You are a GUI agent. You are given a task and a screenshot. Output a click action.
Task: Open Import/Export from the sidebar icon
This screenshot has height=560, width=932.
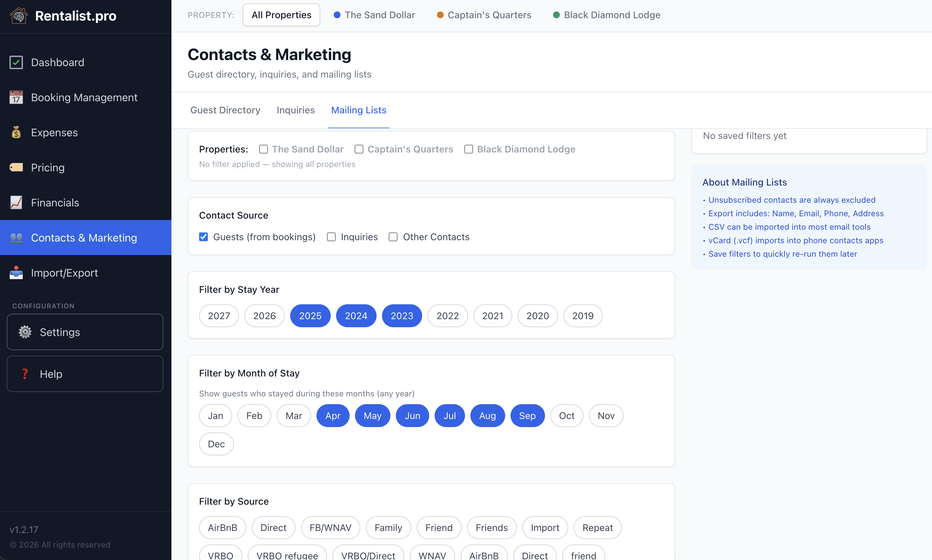(16, 273)
